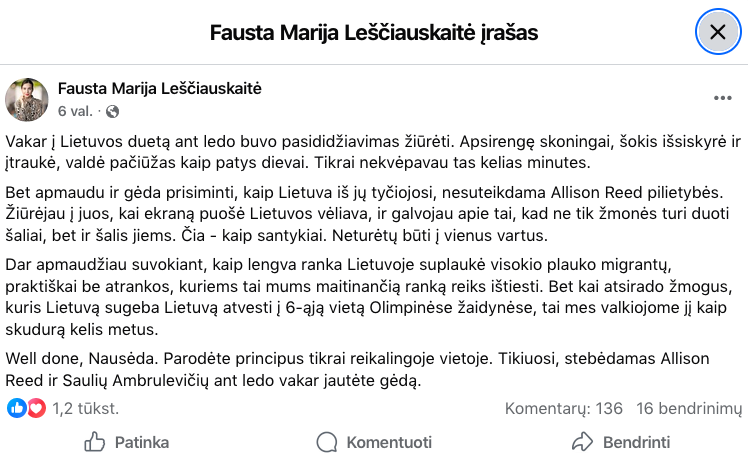The width and height of the screenshot is (748, 461).
Task: Open the three-dot post options menu
Action: click(723, 98)
